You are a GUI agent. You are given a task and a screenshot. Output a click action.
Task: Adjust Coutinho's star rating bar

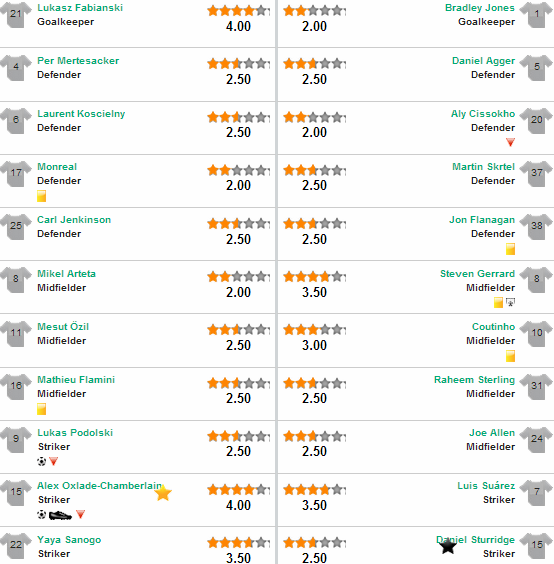pos(314,330)
